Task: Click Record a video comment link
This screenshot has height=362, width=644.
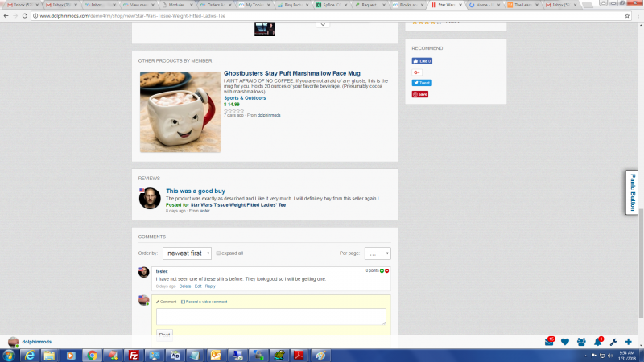Action: (204, 302)
